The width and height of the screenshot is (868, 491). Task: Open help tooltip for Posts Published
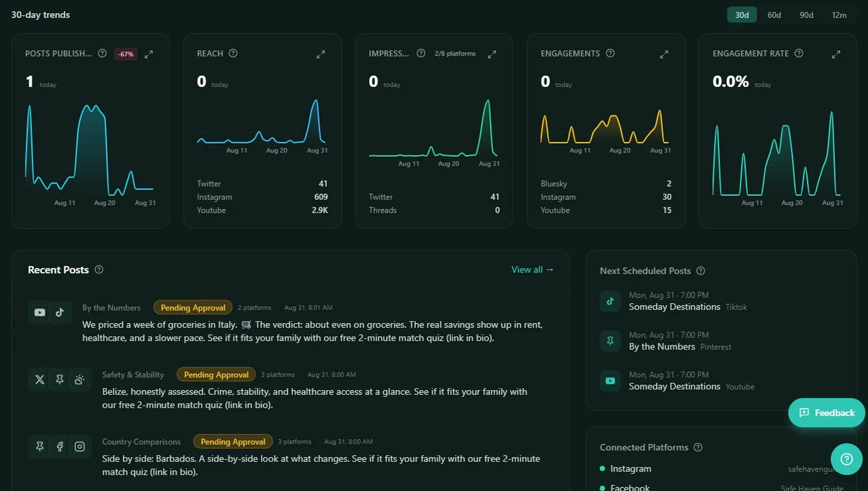click(102, 53)
